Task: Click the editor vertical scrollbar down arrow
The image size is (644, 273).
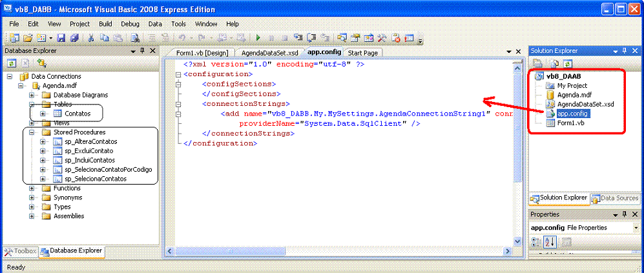Action: 518,241
